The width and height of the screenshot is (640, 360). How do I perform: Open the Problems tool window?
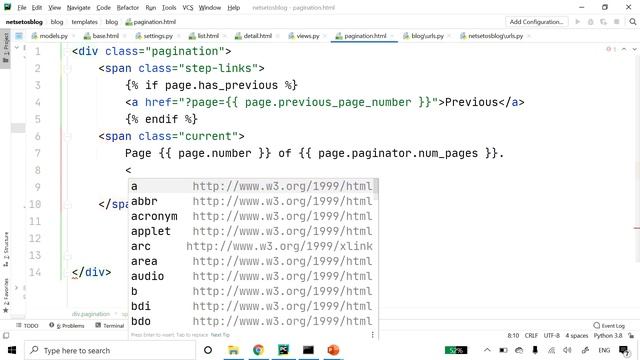(x=67, y=325)
